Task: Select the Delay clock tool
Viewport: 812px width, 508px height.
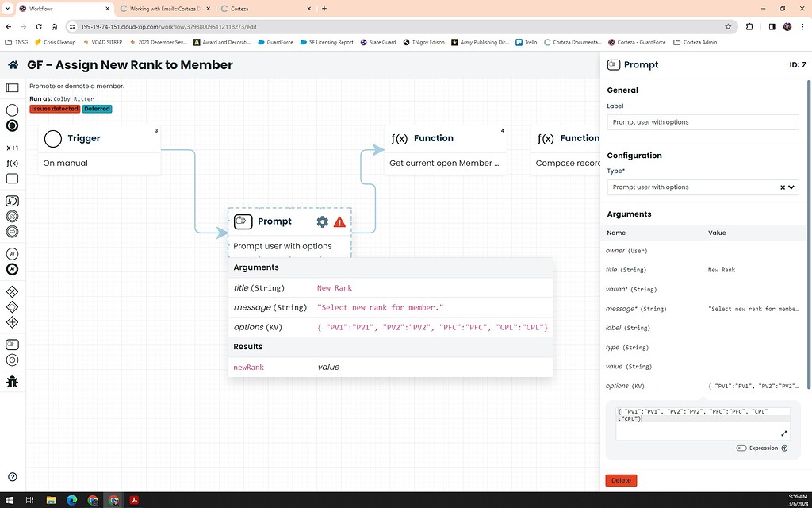Action: 12,360
